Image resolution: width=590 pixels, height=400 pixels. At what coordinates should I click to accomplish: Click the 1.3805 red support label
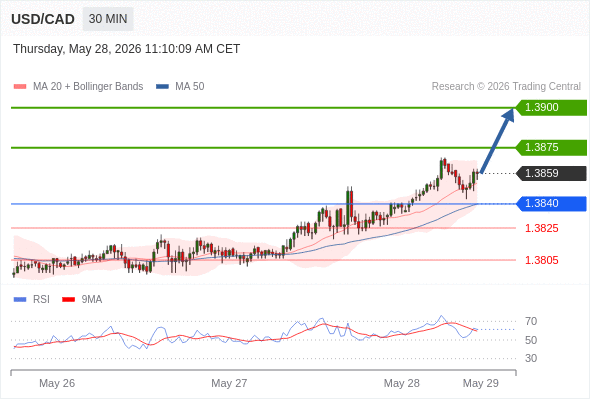pos(541,260)
